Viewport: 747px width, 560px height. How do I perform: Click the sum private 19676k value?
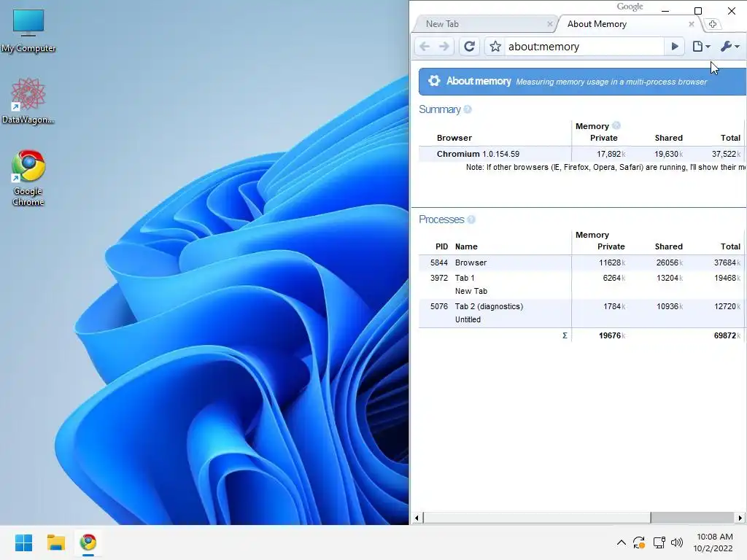click(x=612, y=335)
